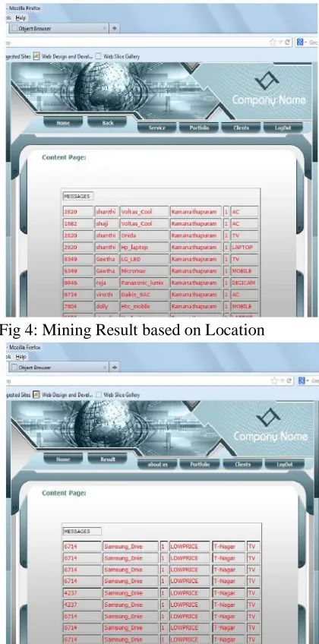This screenshot has height=644, width=319.
Task: Bookmark page with star icon, top window
Action: (x=273, y=42)
